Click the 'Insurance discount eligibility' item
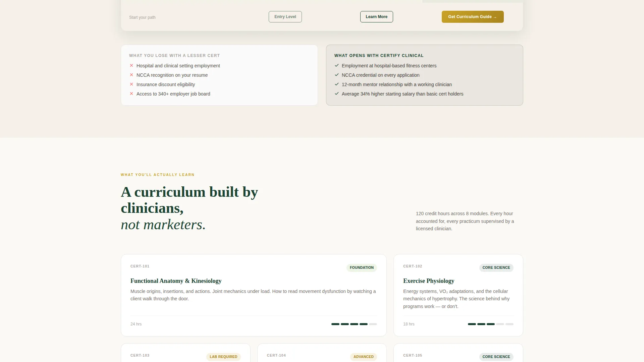This screenshot has height=362, width=644. 166,84
